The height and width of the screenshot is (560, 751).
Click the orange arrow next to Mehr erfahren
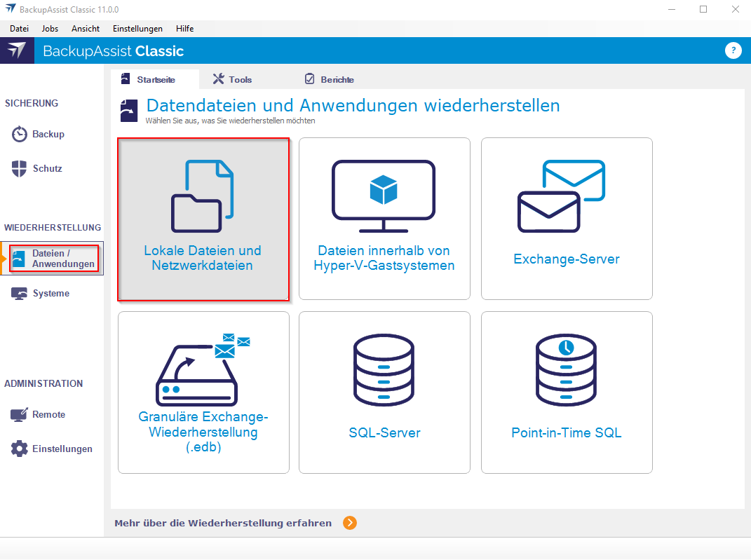350,523
